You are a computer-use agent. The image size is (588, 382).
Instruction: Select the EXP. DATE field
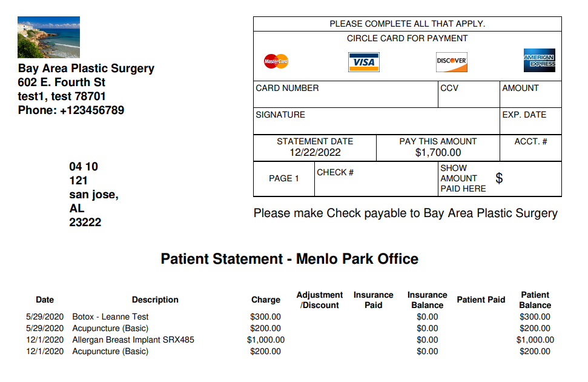coord(530,121)
